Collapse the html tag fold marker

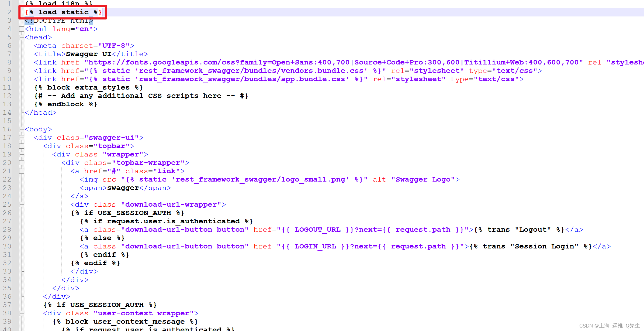[x=22, y=29]
